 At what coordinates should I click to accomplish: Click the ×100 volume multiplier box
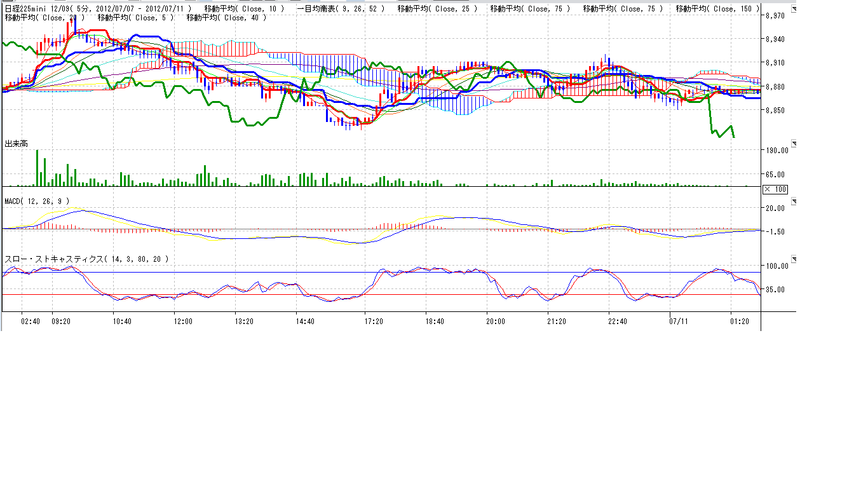775,189
